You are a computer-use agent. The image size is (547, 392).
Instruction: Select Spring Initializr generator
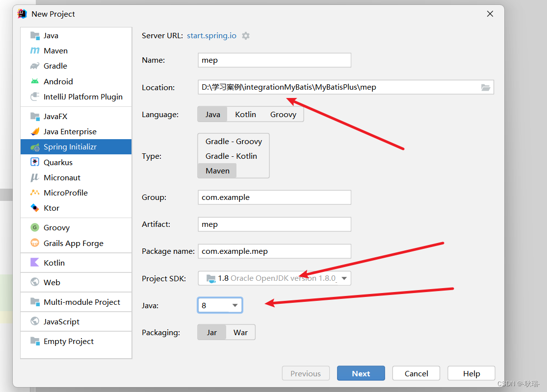click(76, 147)
